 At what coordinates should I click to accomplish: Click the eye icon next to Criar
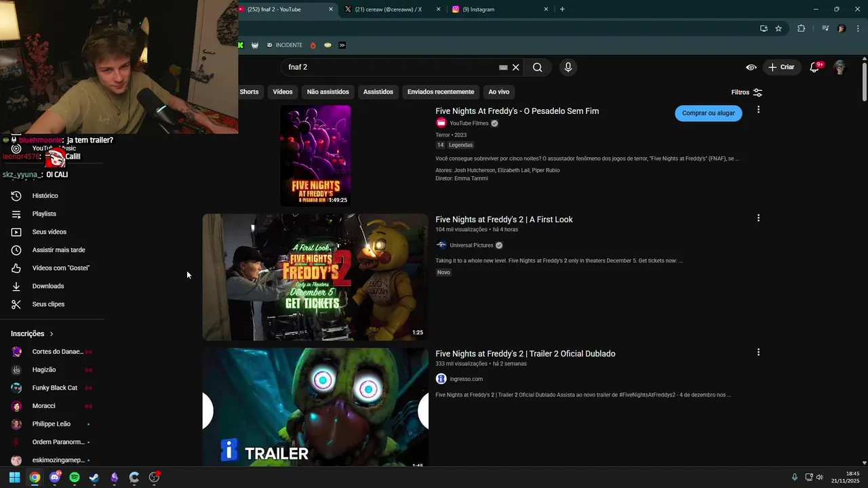751,67
